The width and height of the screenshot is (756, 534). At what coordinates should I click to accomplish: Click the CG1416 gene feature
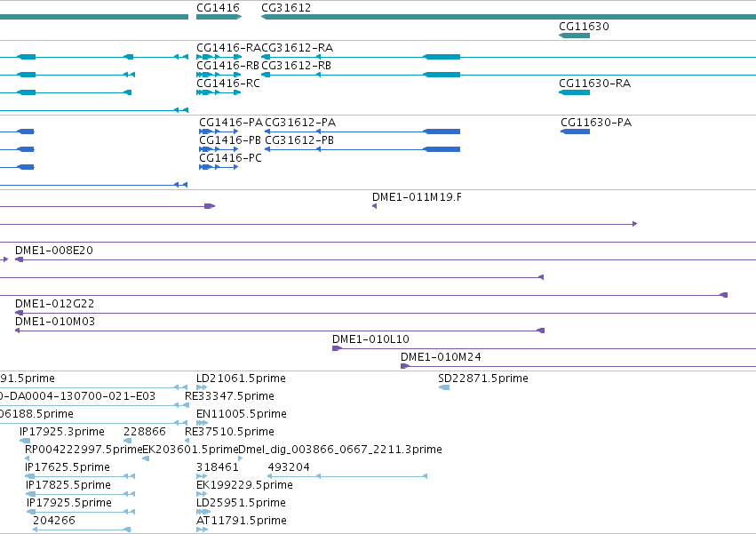tap(219, 17)
